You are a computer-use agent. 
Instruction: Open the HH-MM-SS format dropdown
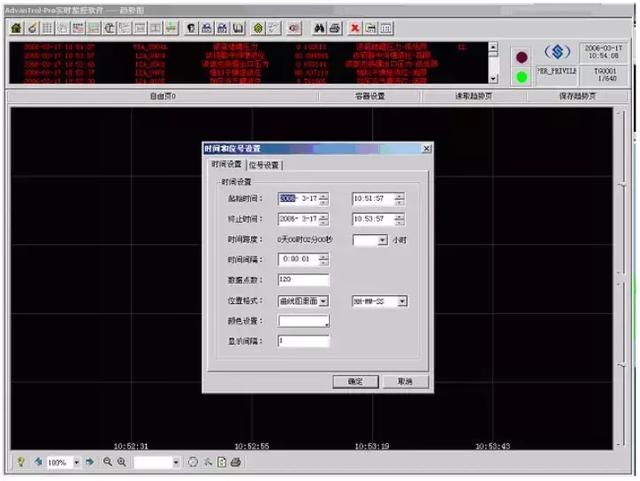(x=402, y=301)
